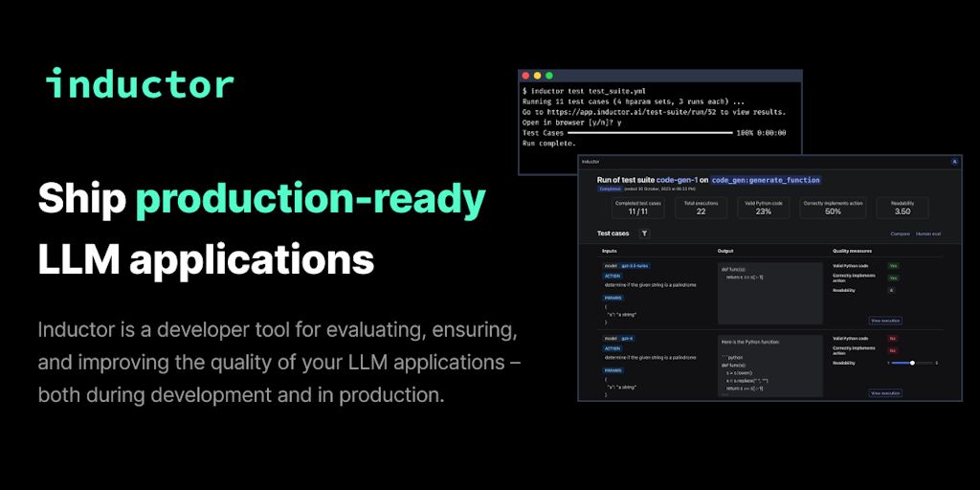Click the Compare link
This screenshot has width=980, height=490.
pyautogui.click(x=900, y=234)
